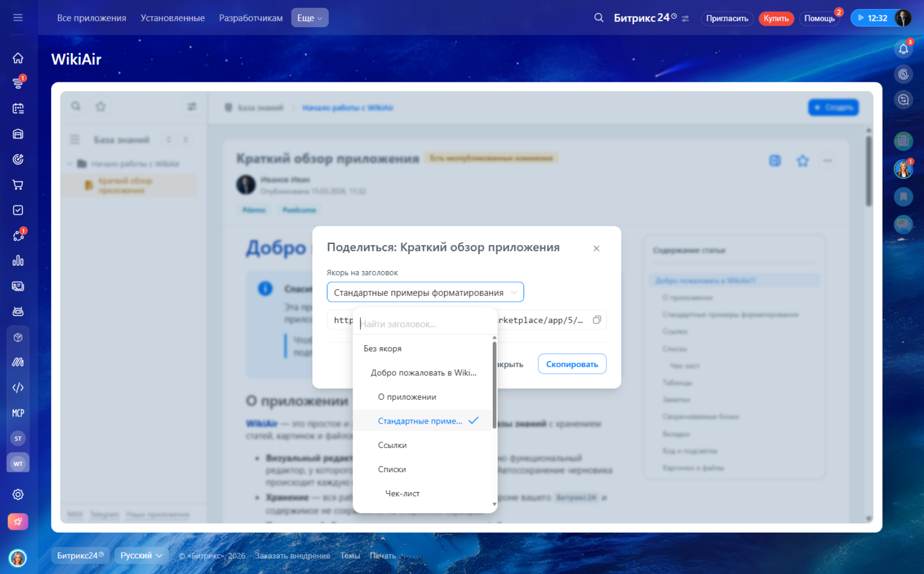Open the search magnifier in top bar

pyautogui.click(x=598, y=18)
